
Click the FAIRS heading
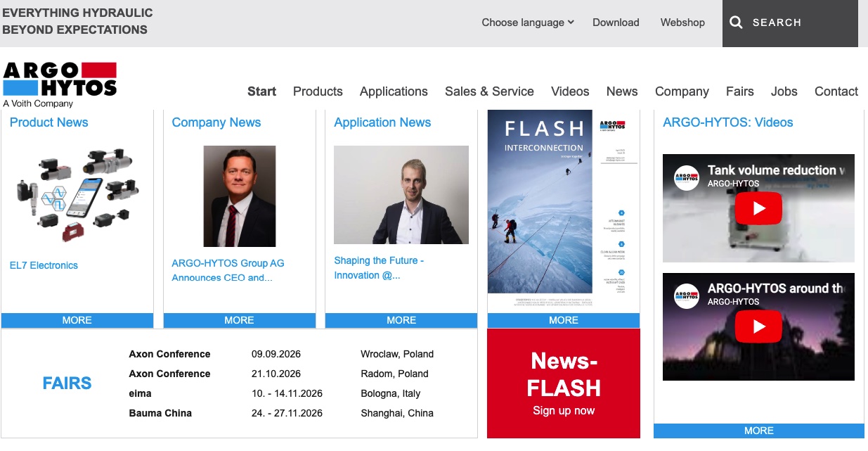click(x=67, y=383)
